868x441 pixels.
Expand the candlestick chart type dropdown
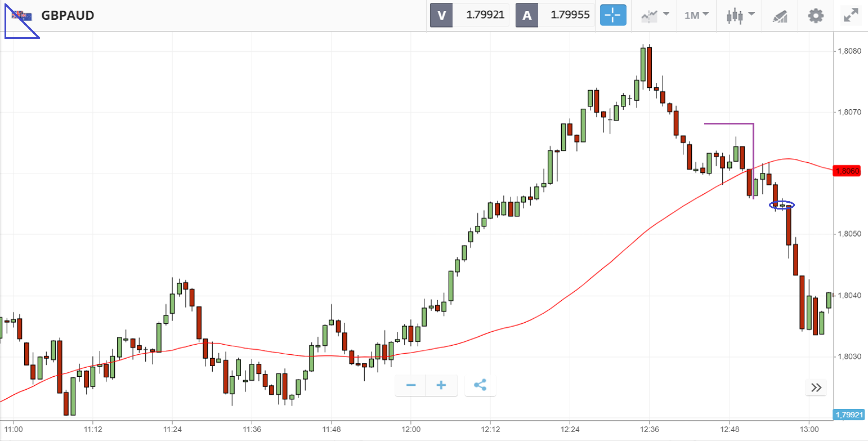(x=740, y=15)
